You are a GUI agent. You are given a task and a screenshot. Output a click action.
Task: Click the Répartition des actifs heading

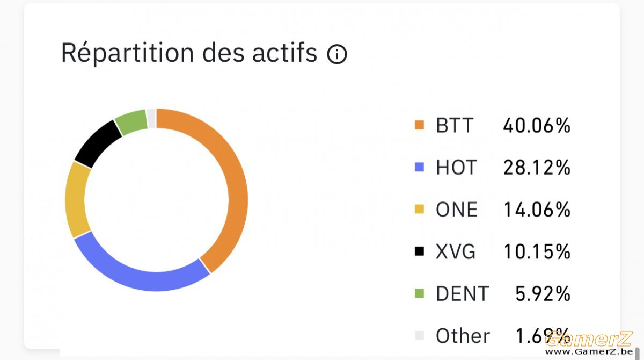click(x=189, y=53)
